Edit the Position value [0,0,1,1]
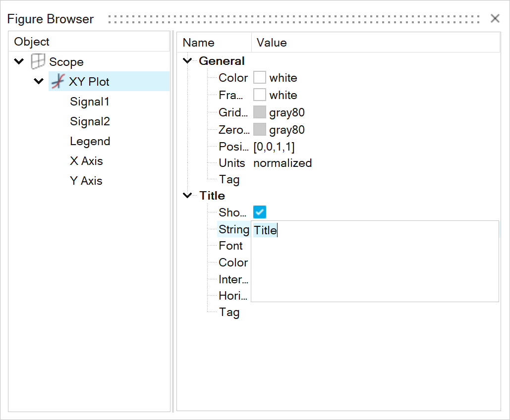Viewport: 510px width, 420px height. coord(274,147)
